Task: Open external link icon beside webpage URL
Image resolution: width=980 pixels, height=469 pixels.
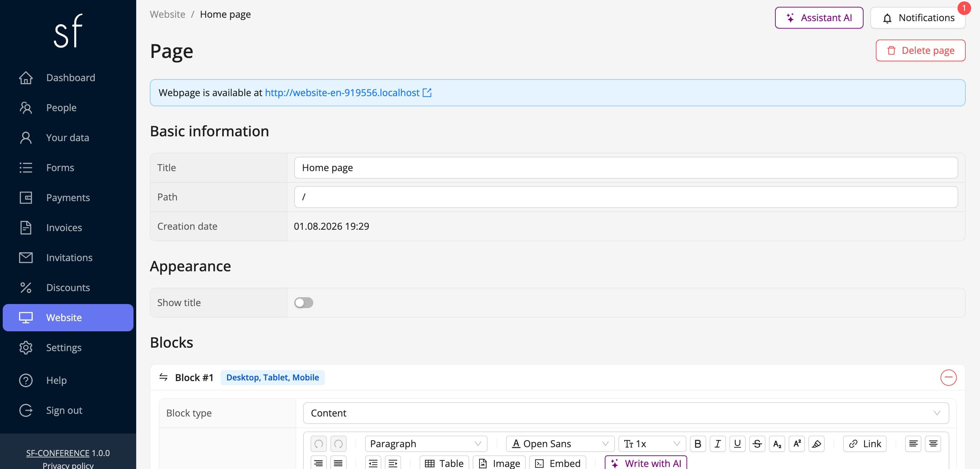Action: coord(427,92)
